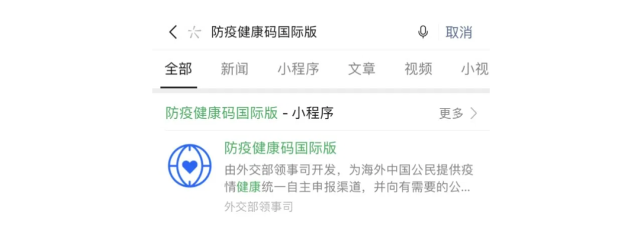Viewport: 644px width, 241px height.
Task: Click the chevron next to 更多
Action: point(473,113)
